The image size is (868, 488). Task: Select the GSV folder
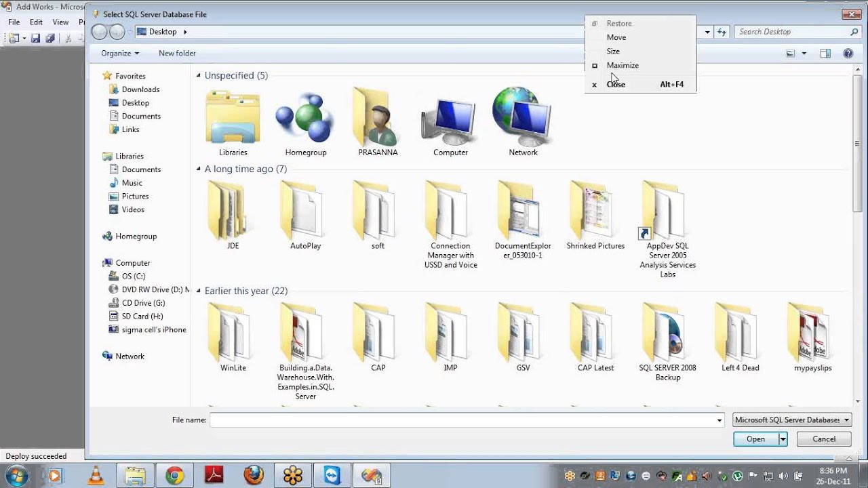[x=523, y=338]
